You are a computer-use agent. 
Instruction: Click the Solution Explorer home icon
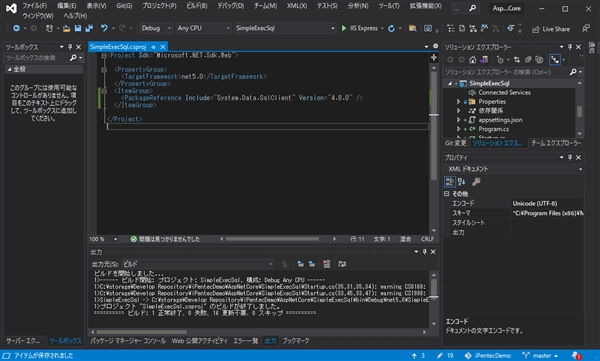pos(473,60)
